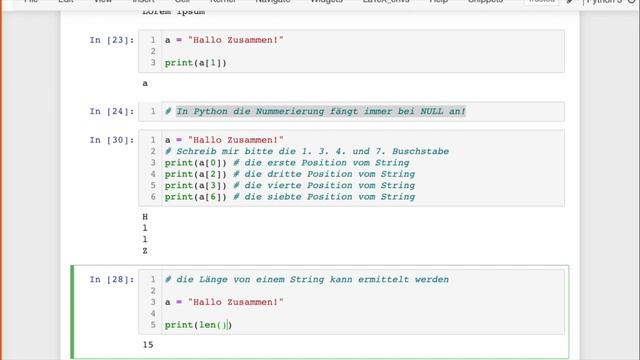Click the output 'a' below cell In [23]
640x360 pixels.
(x=145, y=84)
